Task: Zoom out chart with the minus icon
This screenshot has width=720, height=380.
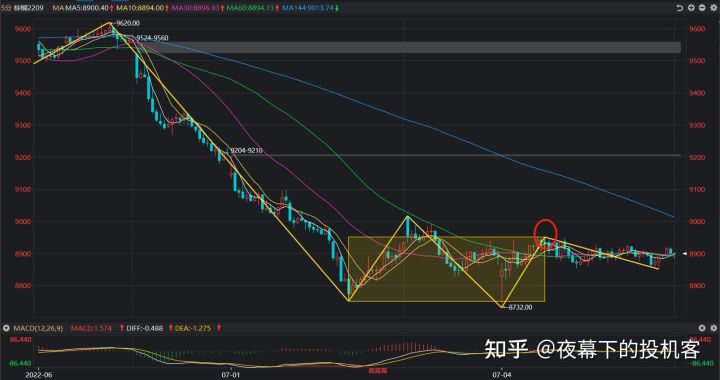Action: [702, 8]
